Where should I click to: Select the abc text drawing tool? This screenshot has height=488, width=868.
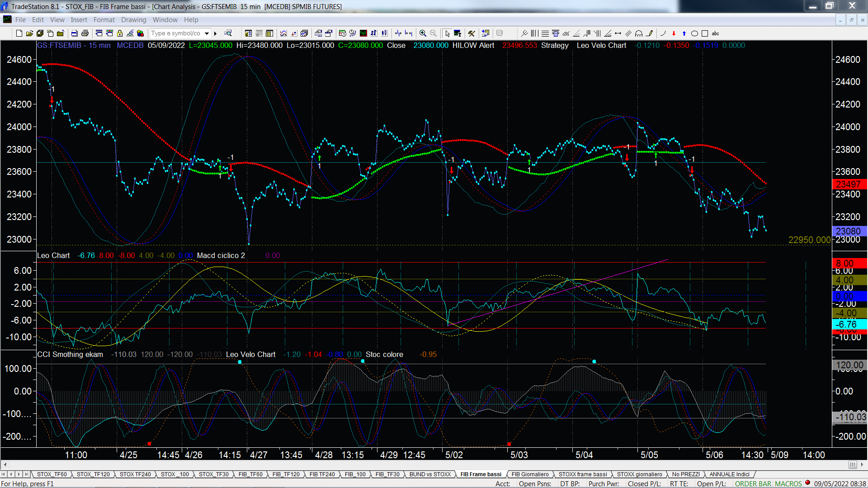(x=715, y=33)
